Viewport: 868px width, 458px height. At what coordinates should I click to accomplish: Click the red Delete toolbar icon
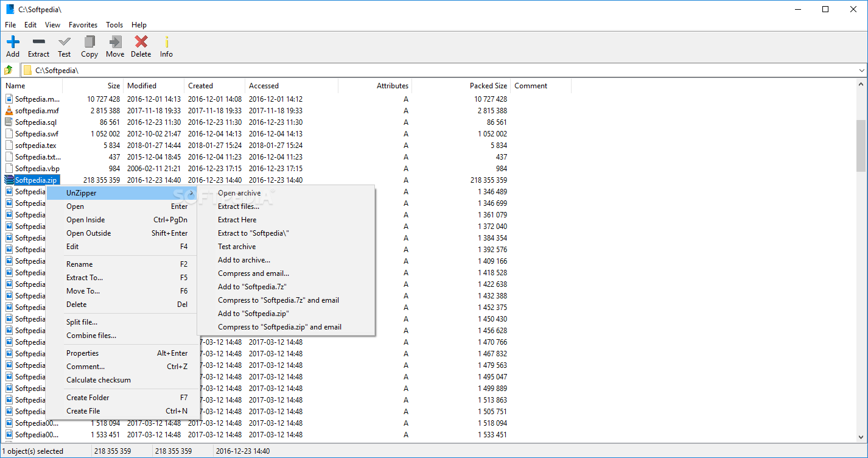(141, 42)
